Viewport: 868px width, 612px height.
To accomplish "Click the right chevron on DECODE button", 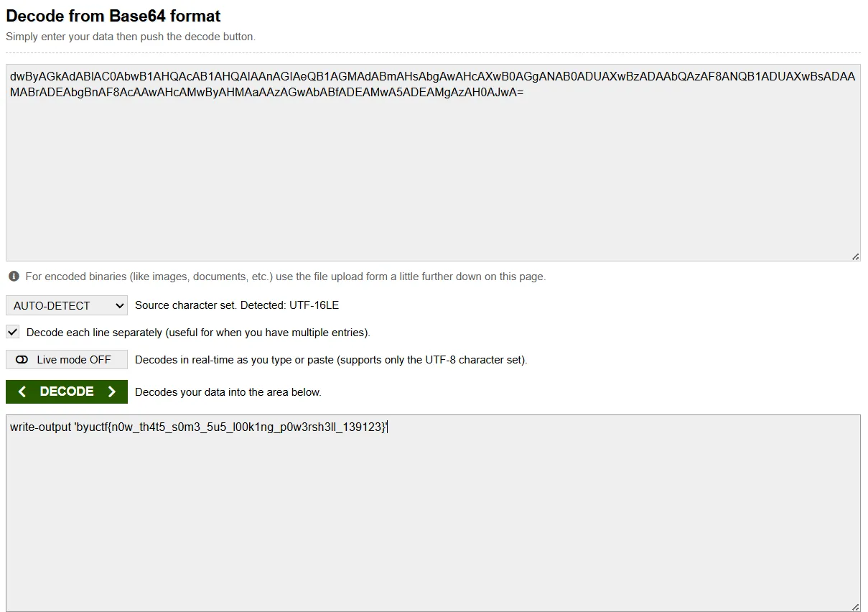I will [x=111, y=391].
